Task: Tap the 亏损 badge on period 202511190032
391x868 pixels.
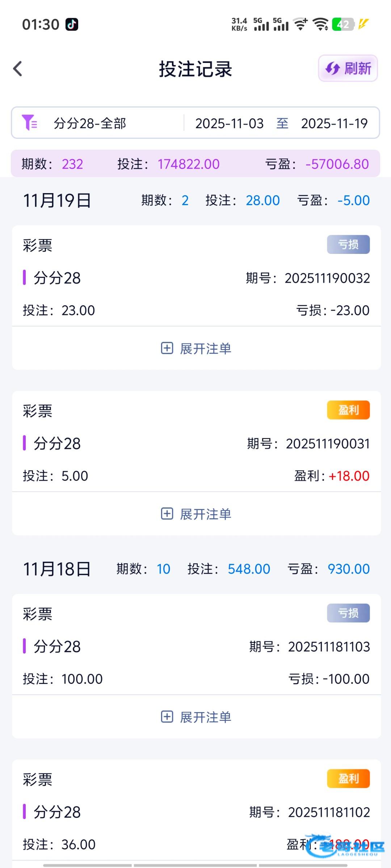Action: [x=348, y=244]
